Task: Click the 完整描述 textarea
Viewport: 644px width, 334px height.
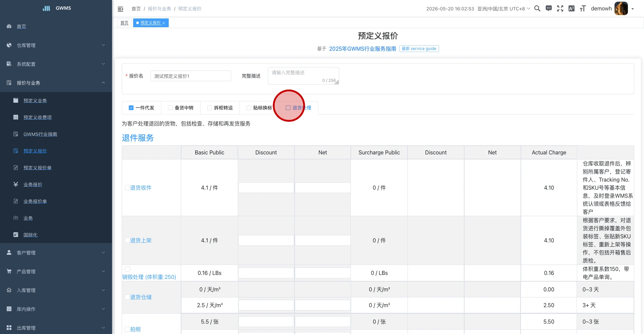Action: tap(304, 76)
